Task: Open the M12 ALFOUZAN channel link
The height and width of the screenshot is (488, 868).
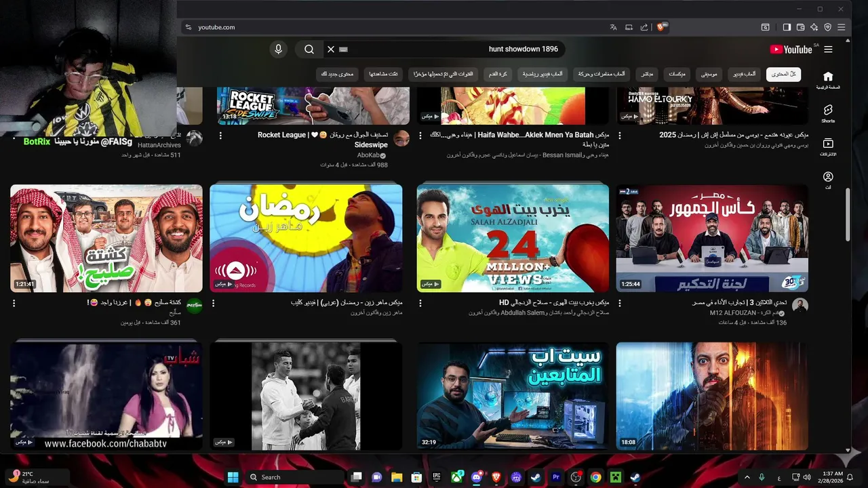Action: pos(743,313)
